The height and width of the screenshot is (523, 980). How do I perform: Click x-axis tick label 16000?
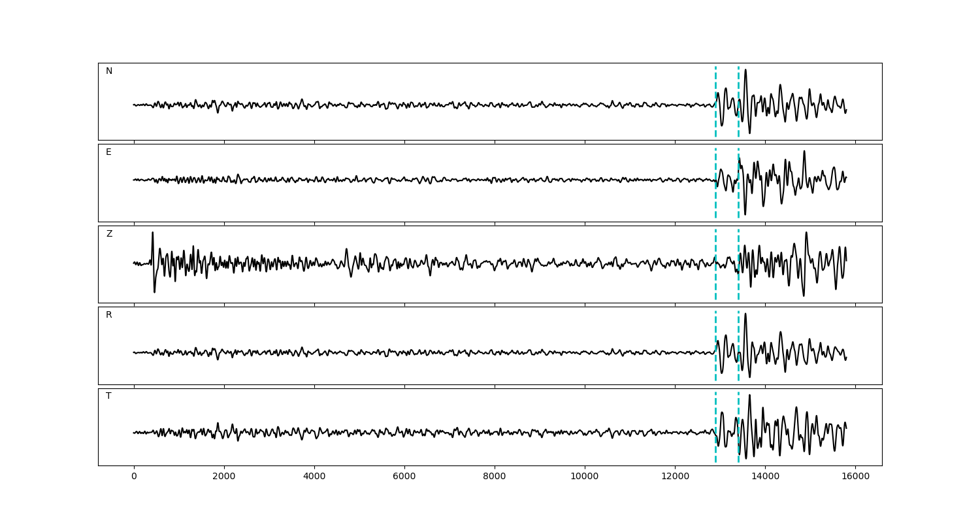click(x=855, y=477)
